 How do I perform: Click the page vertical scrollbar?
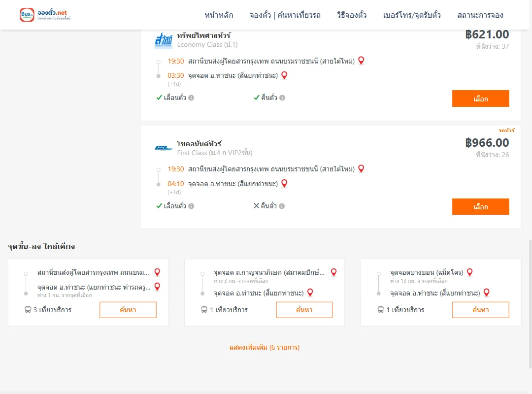point(530,304)
